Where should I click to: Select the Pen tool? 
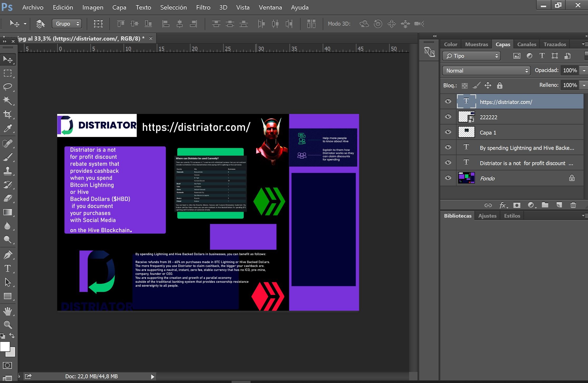(x=8, y=255)
